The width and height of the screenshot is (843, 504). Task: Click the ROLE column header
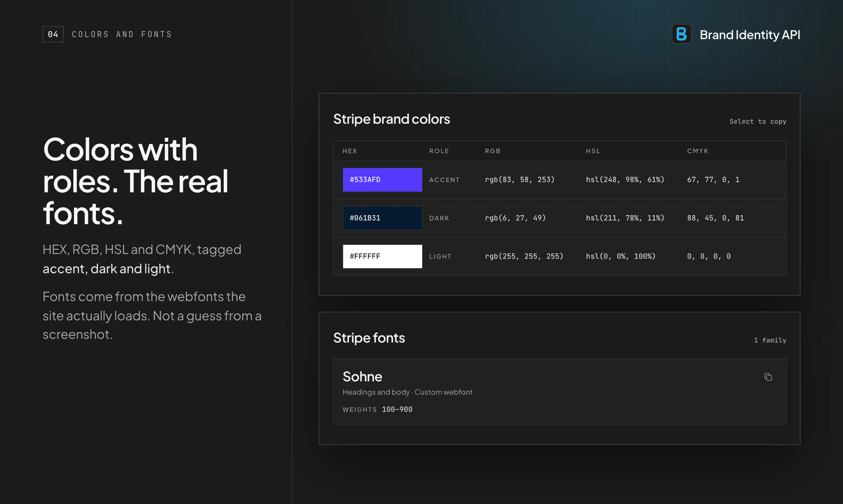click(439, 151)
